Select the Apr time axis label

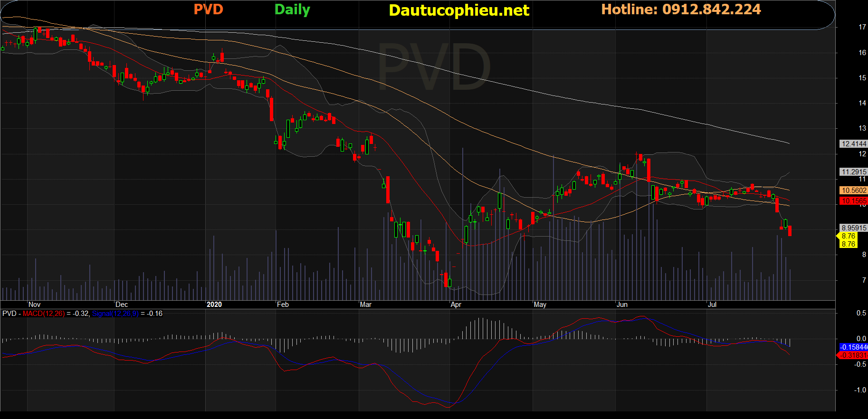456,305
